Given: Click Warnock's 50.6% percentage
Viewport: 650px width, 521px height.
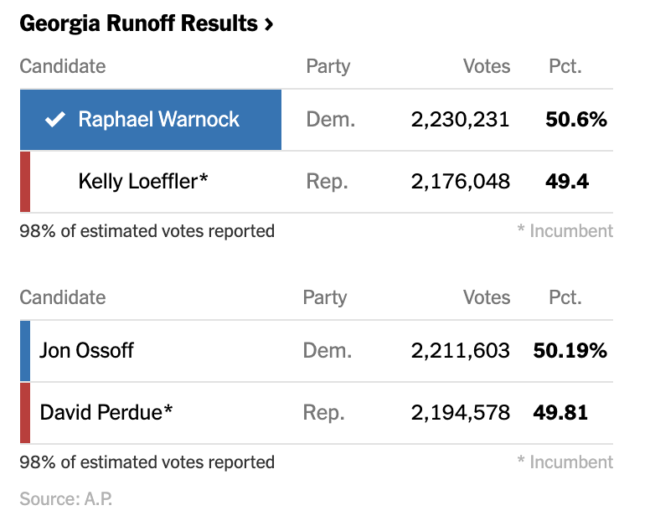Looking at the screenshot, I should (x=576, y=120).
